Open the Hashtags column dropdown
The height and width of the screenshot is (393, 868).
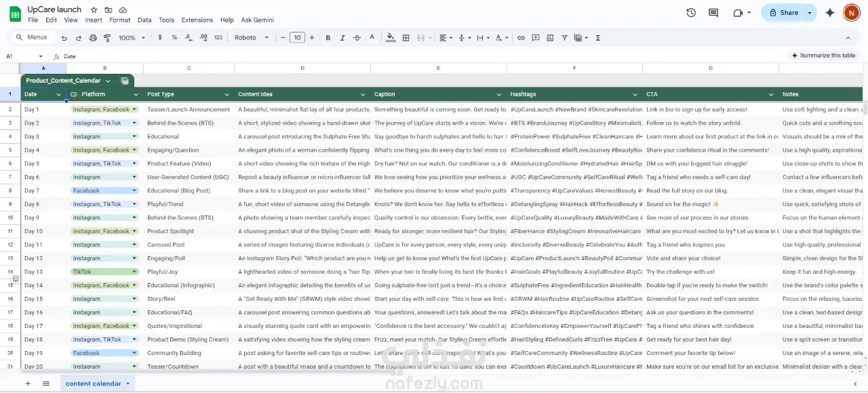click(635, 94)
